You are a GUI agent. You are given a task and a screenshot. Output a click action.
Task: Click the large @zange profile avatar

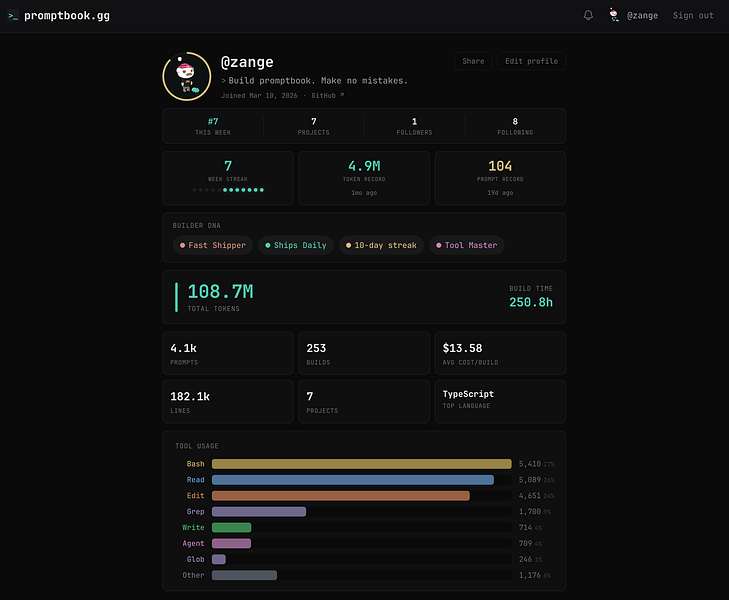(187, 76)
